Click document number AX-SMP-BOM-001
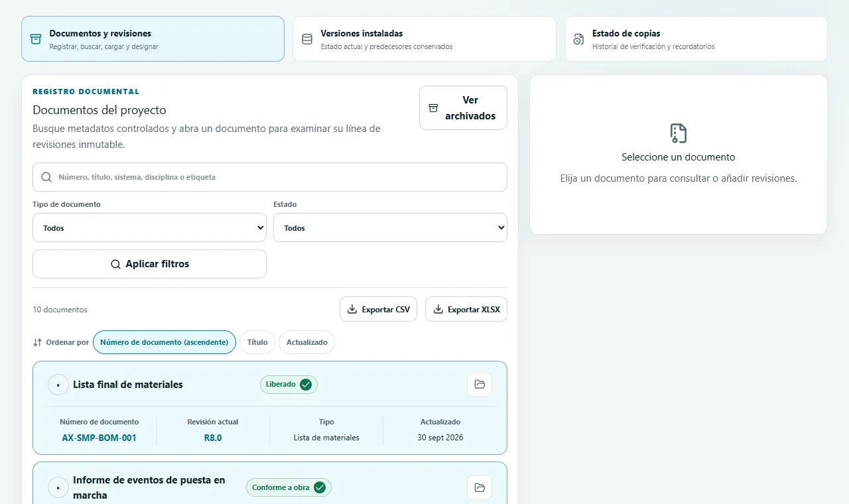849x504 pixels. tap(99, 438)
